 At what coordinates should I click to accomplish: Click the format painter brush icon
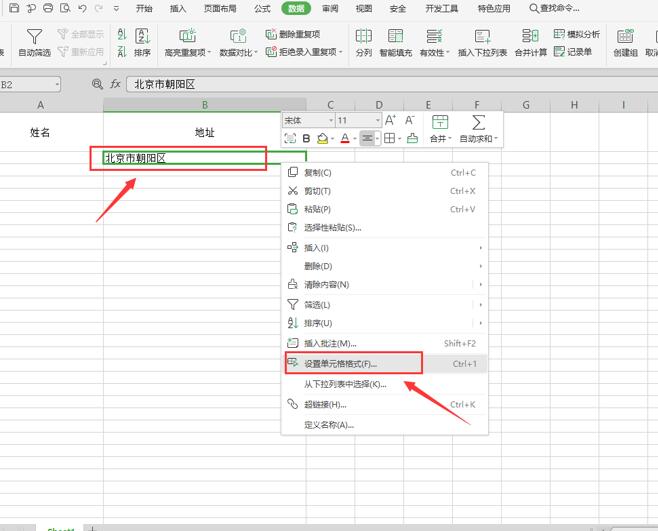click(x=413, y=138)
